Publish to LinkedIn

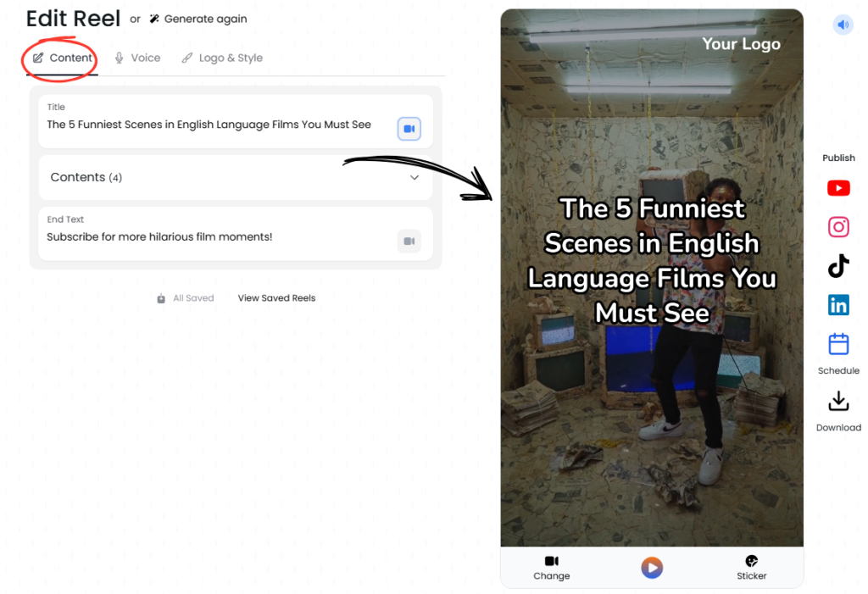tap(838, 305)
